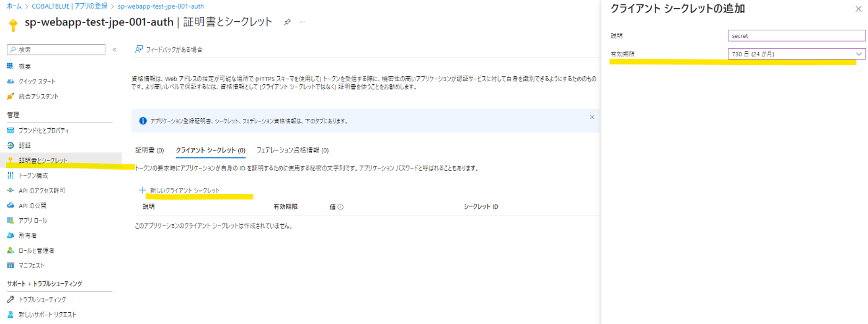Screen dimensions: 868x324
Task: Click the 統合アシスタント rocket icon
Action: [10, 97]
